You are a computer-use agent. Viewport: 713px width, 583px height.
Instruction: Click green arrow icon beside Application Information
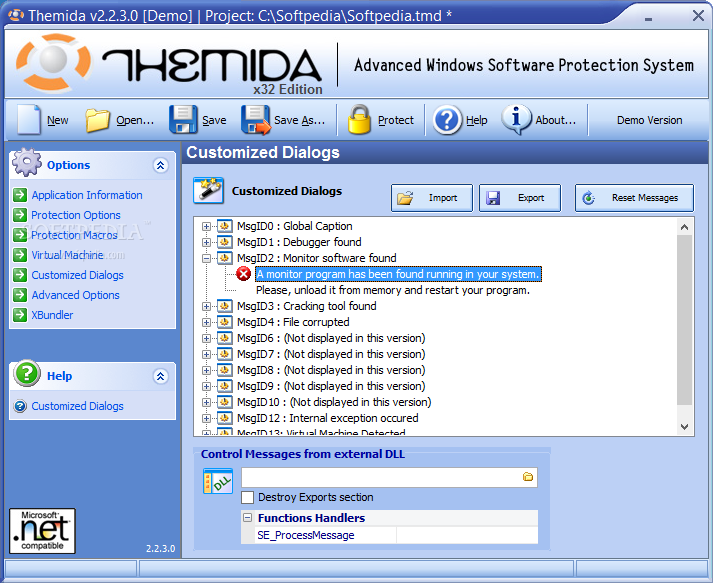(20, 195)
